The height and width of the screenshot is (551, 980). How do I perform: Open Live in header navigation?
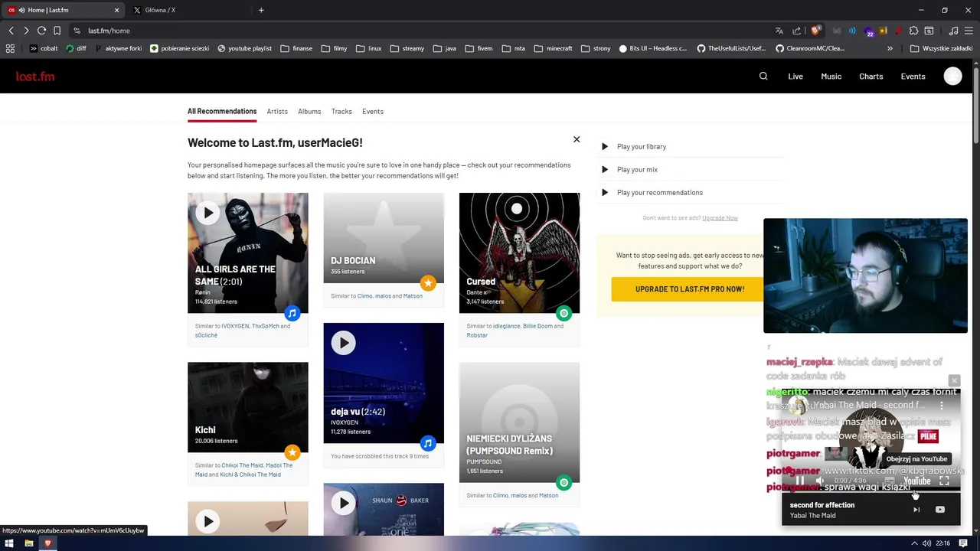coord(795,77)
